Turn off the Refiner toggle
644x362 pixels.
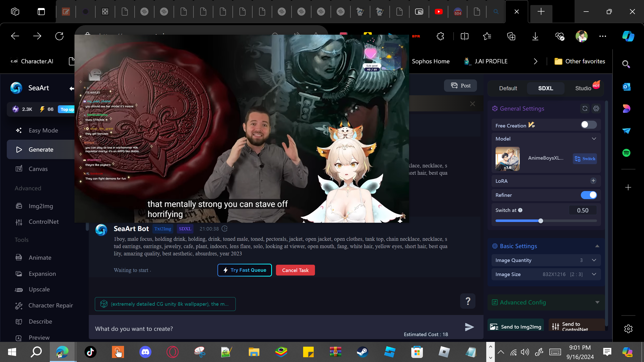589,195
